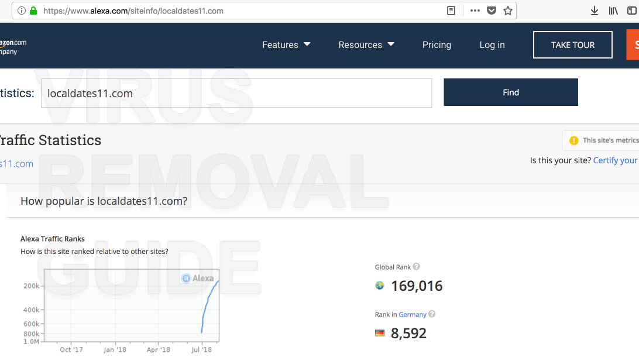Click the TAKE TOUR button
Screen dimensions: 639x364
click(x=572, y=45)
